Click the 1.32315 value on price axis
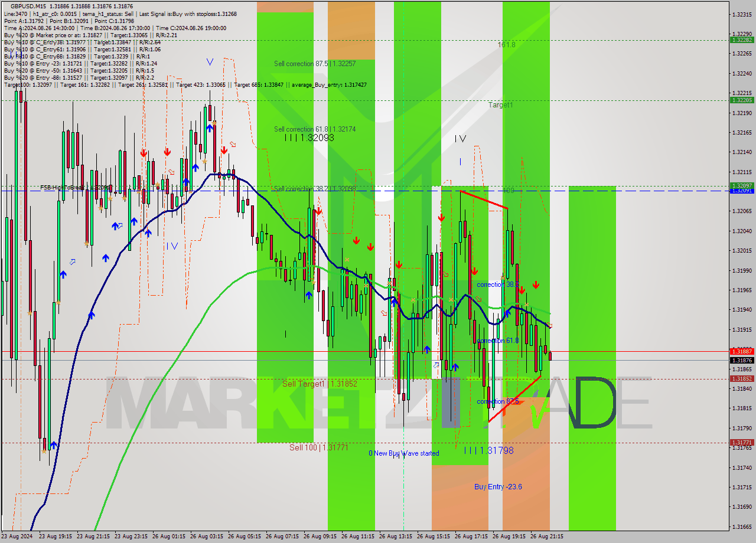Image resolution: width=756 pixels, height=543 pixels. 742,14
